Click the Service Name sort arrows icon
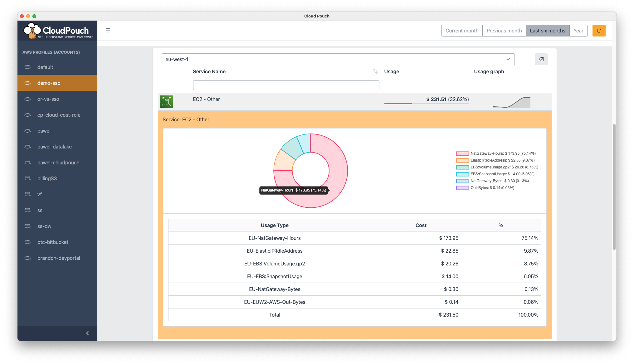634x364 pixels. coord(375,71)
